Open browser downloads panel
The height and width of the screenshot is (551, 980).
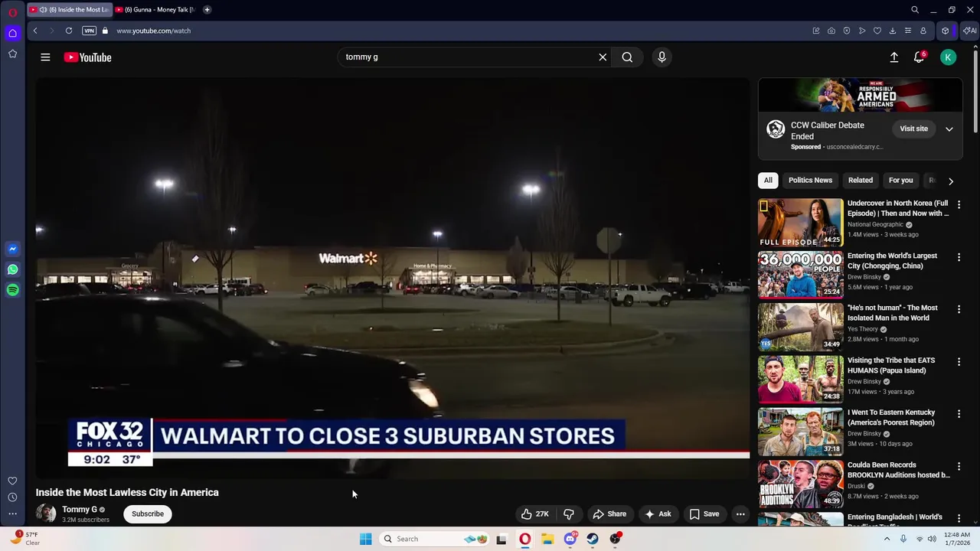(893, 31)
